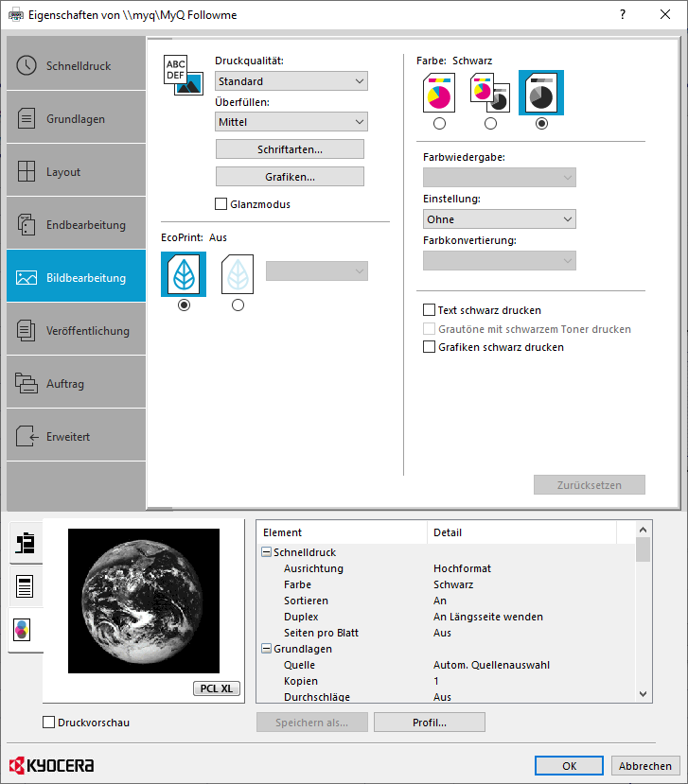Click the help question mark icon
This screenshot has height=784, width=688.
[623, 14]
